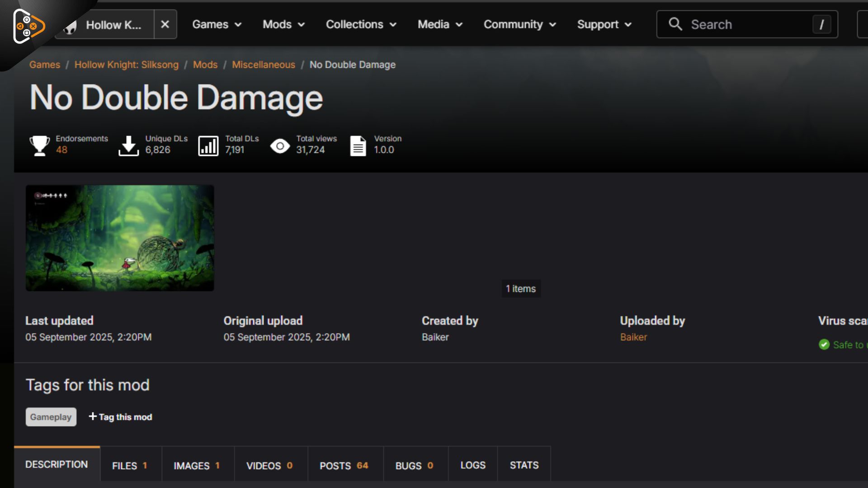This screenshot has height=488, width=868.
Task: Open uploader Baiker's profile link
Action: click(x=633, y=337)
